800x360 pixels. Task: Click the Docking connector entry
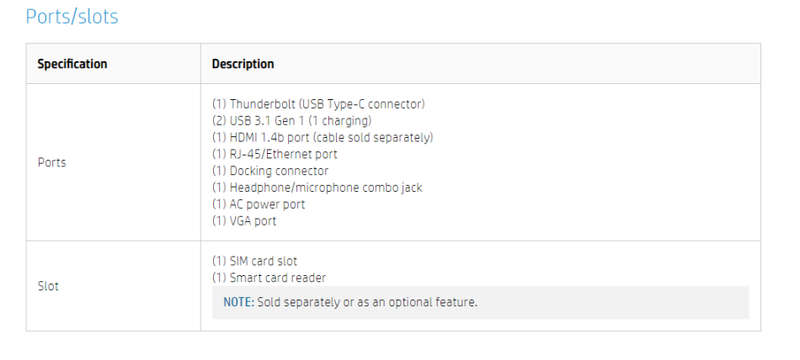coord(270,171)
